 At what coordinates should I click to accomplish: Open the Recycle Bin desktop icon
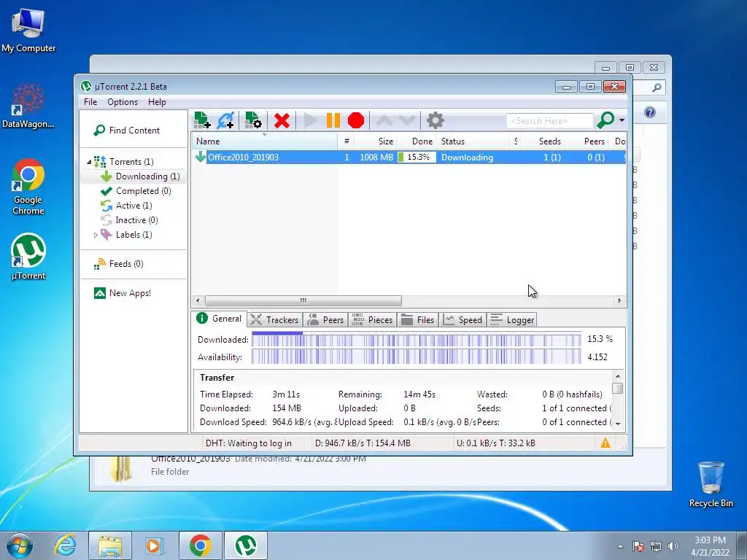[711, 484]
